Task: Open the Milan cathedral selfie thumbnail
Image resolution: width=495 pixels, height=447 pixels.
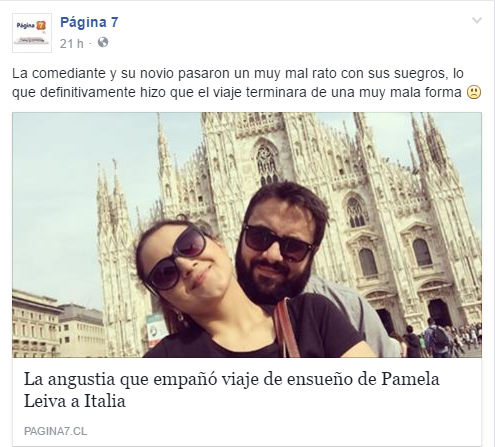Action: coord(247,235)
